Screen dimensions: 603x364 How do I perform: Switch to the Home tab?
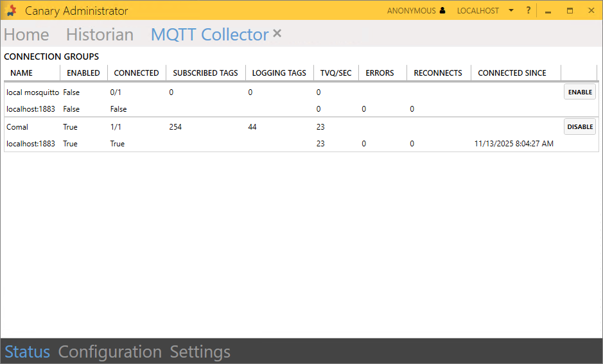coord(26,35)
